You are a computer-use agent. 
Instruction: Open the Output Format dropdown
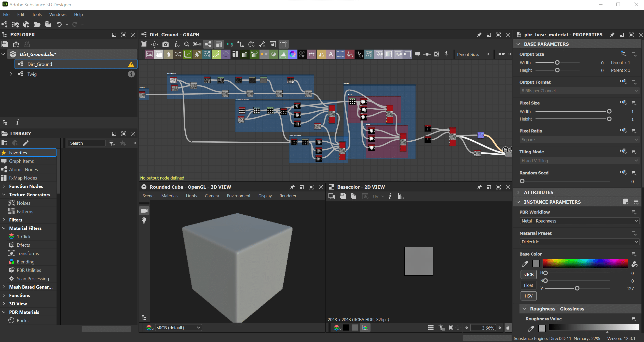579,91
